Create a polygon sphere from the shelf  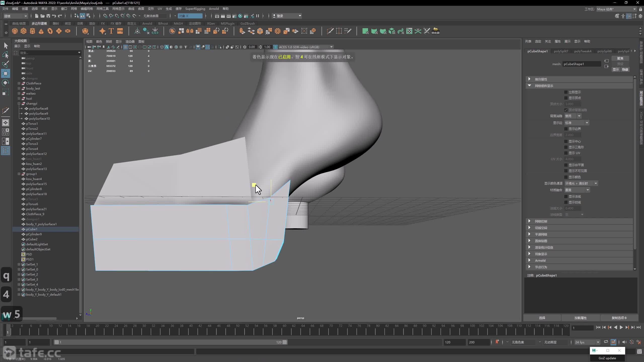[x=15, y=31]
